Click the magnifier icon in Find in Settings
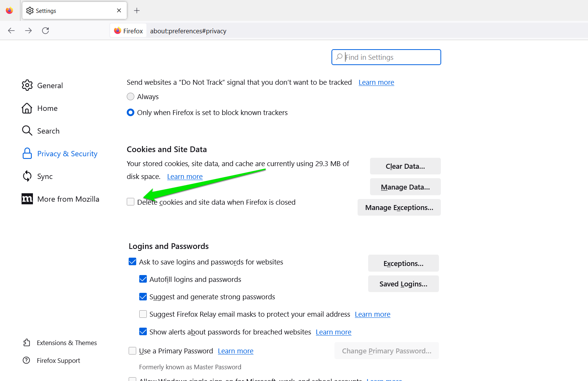 click(339, 57)
